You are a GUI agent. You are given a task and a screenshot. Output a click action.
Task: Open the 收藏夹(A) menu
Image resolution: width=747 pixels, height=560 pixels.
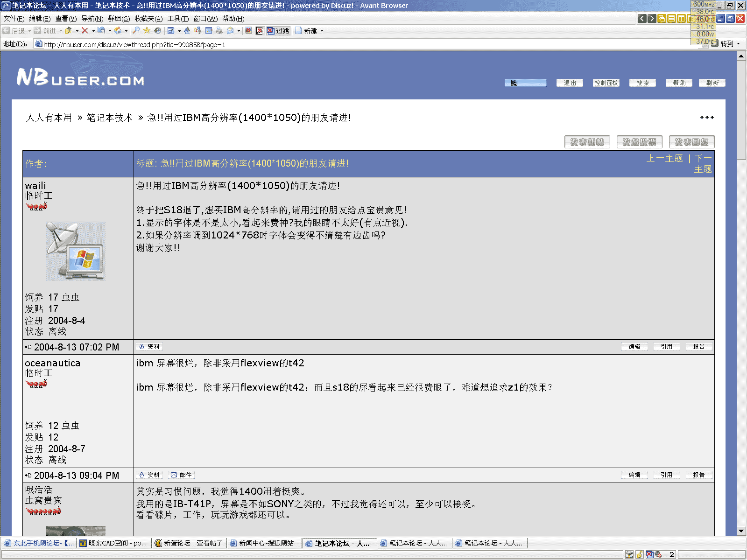pos(148,19)
